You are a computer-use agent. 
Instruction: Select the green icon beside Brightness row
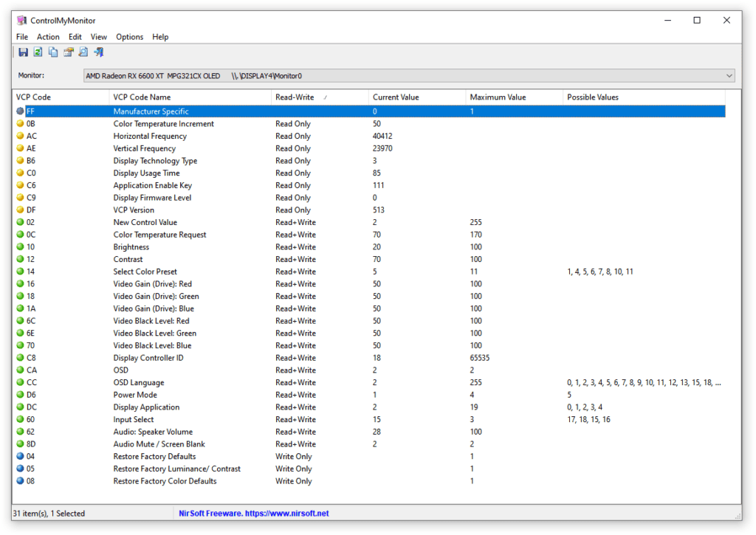20,247
